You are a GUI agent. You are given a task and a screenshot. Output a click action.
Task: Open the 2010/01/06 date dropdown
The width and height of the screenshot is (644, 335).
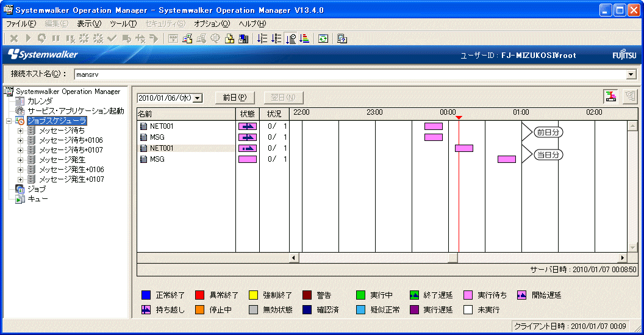click(x=198, y=98)
